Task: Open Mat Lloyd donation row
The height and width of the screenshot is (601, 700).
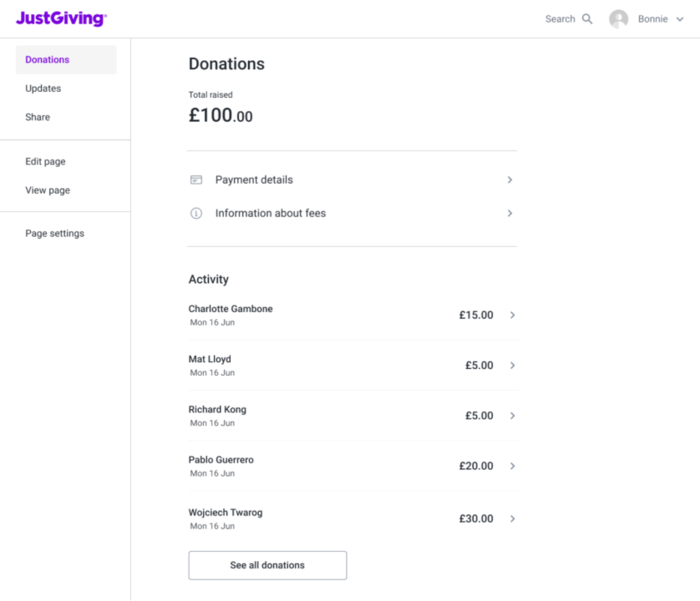Action: pyautogui.click(x=351, y=366)
